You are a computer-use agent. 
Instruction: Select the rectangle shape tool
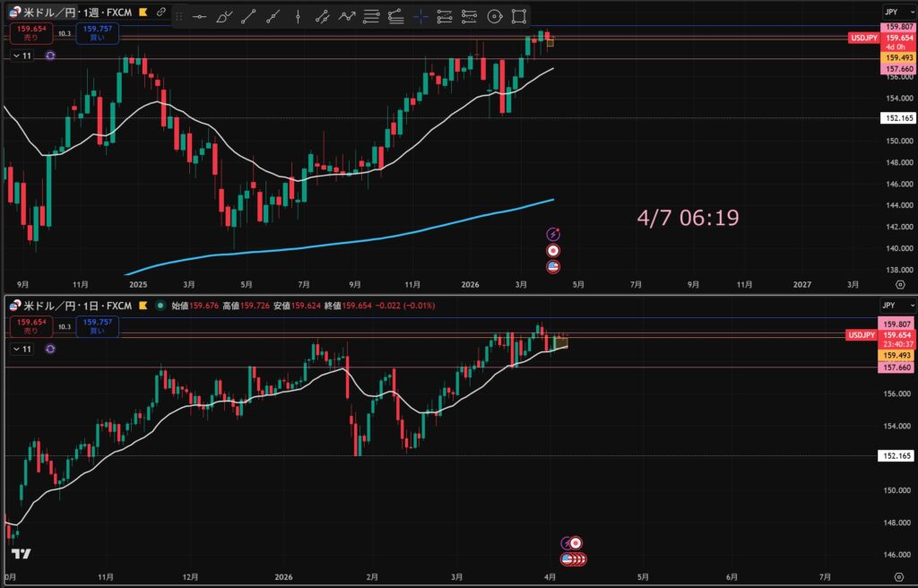518,16
